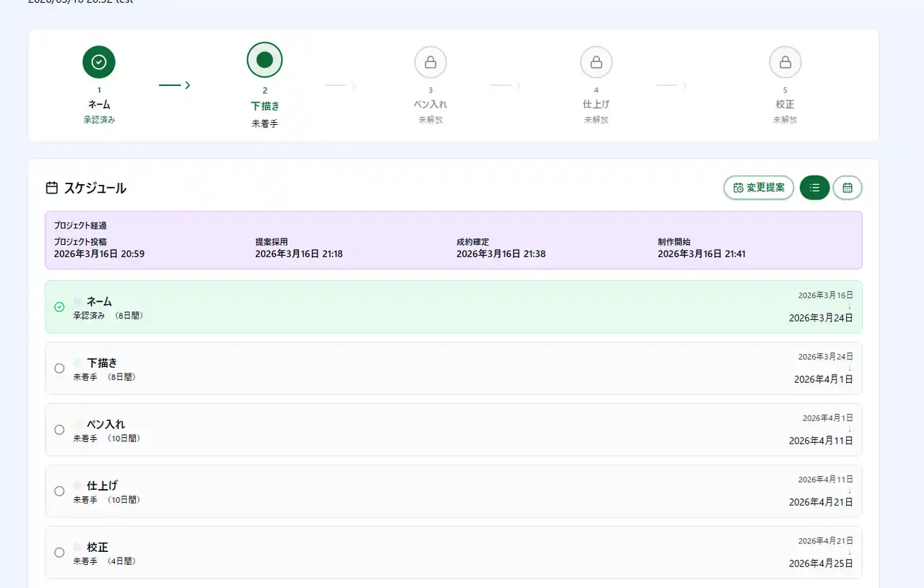Click the locked 仕上げ step icon

(596, 62)
